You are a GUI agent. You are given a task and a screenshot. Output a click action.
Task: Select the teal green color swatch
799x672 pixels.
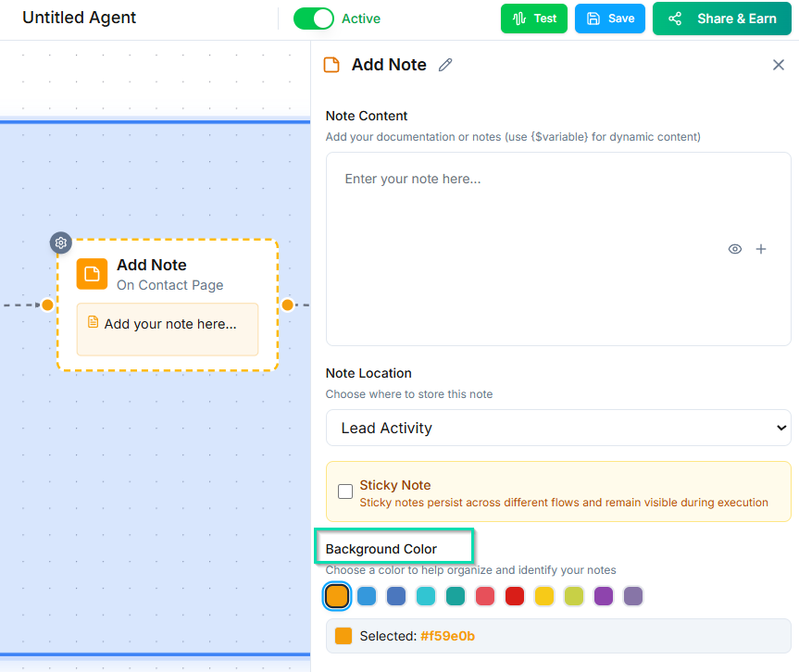coord(456,596)
